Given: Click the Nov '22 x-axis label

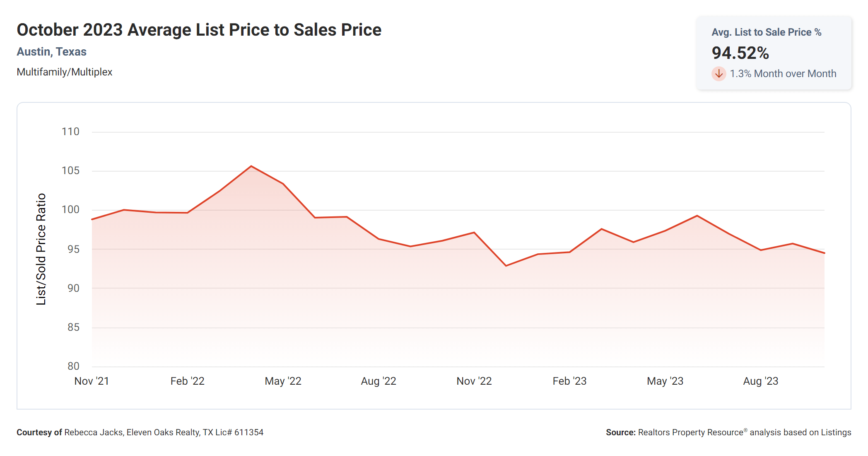Looking at the screenshot, I should 474,381.
